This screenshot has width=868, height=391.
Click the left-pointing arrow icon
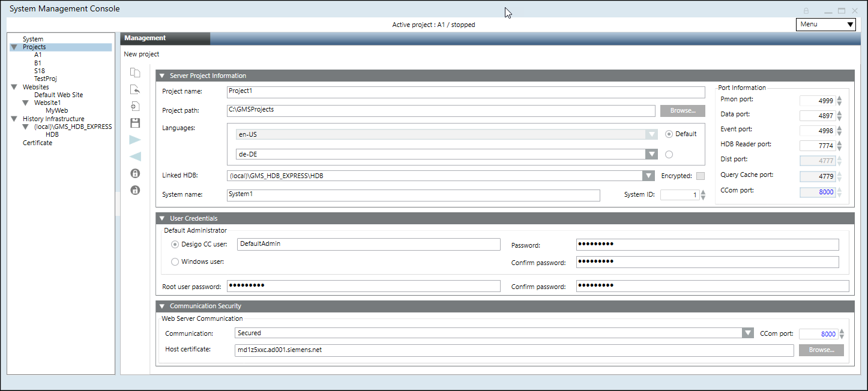135,157
